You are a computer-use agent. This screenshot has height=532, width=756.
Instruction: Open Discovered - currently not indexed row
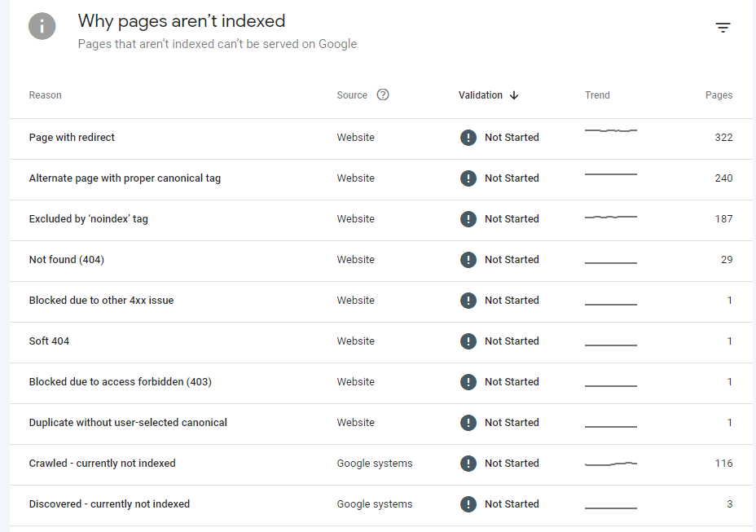point(109,504)
